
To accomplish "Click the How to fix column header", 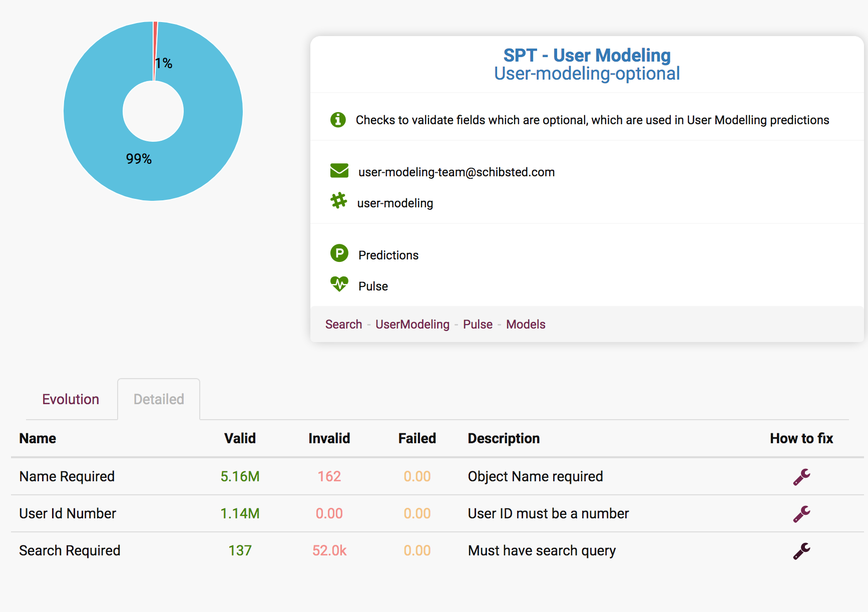I will pyautogui.click(x=801, y=438).
